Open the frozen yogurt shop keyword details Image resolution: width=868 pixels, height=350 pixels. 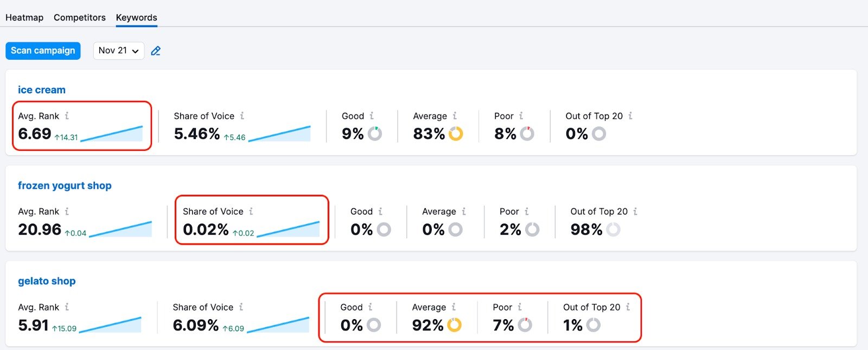coord(65,185)
